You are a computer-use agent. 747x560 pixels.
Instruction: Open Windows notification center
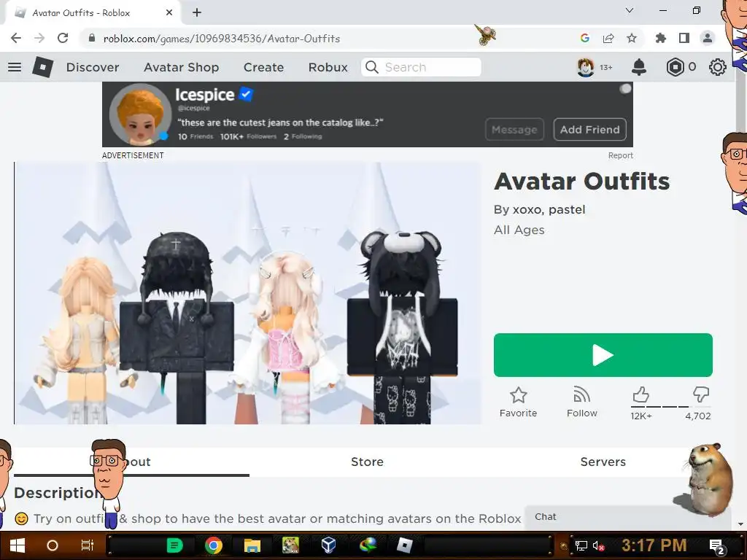pyautogui.click(x=716, y=546)
